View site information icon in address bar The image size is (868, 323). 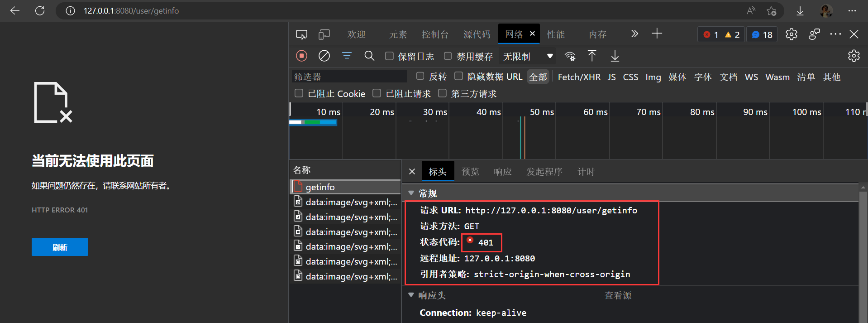(70, 10)
